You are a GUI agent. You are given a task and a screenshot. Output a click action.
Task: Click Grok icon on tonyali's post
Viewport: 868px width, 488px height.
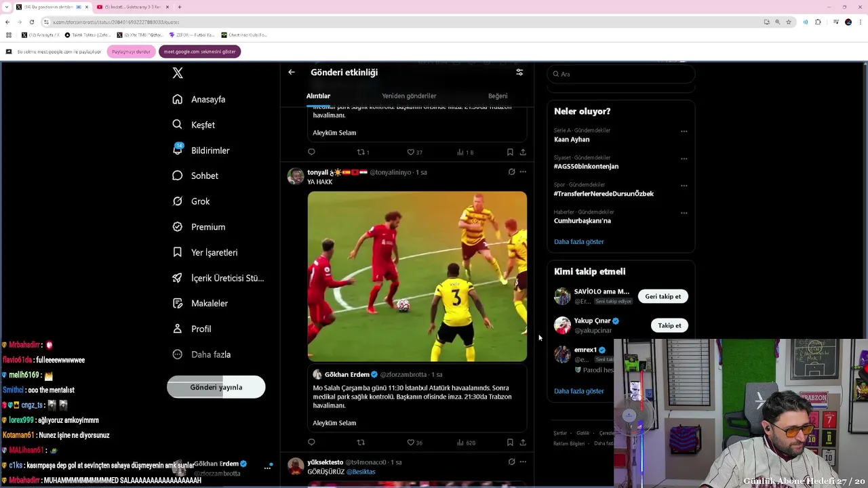tap(511, 172)
